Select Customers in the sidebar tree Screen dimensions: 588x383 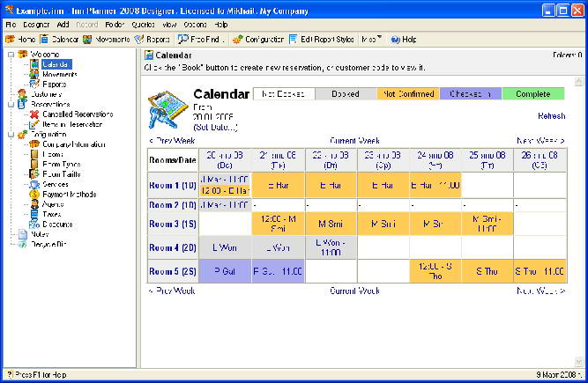[46, 94]
